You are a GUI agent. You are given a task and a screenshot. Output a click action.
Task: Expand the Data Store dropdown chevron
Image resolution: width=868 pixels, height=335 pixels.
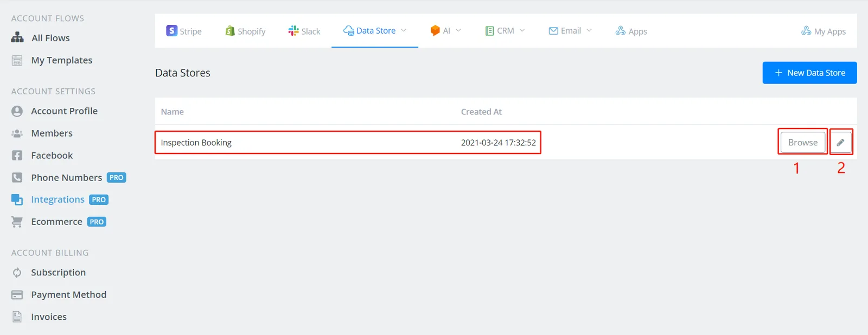(404, 31)
